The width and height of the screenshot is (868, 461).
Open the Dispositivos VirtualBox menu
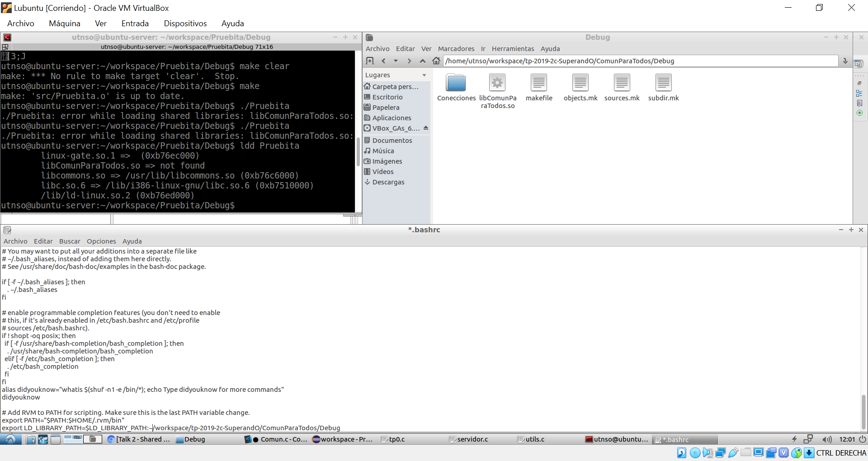pyautogui.click(x=185, y=24)
